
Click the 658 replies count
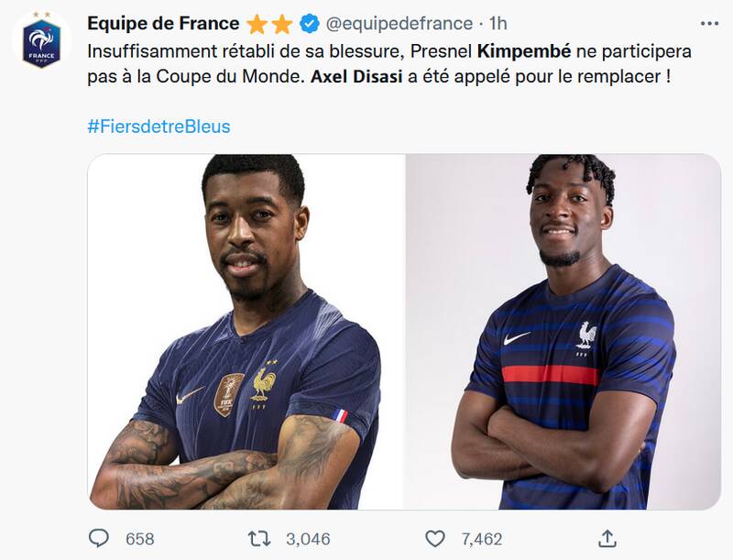tap(140, 539)
